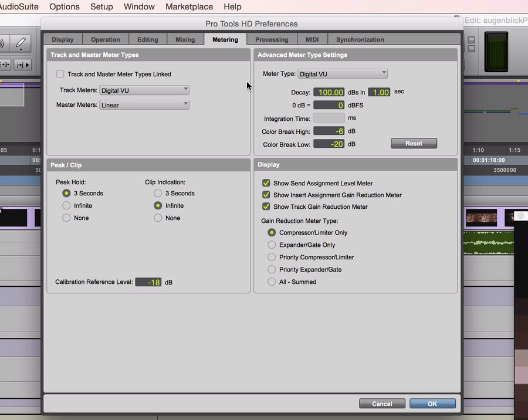Viewport: 528px width, 420px height.
Task: Choose All - Summed gain reduction type
Action: 272,282
